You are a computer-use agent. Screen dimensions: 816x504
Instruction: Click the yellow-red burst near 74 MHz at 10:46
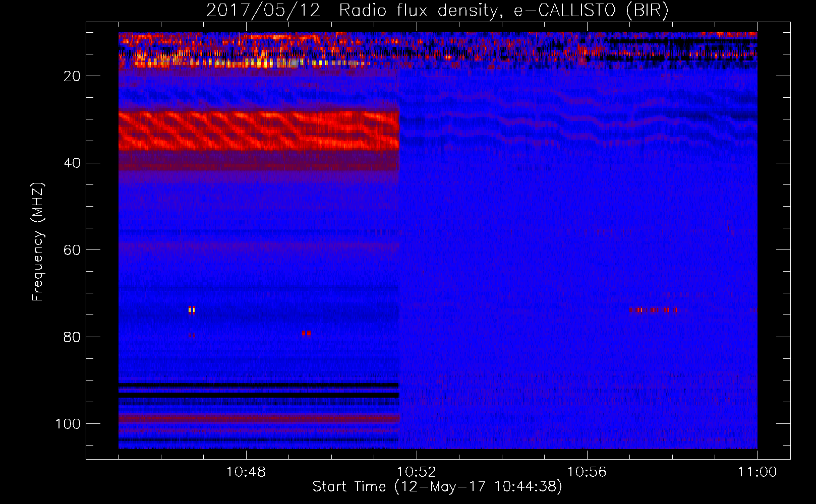coord(192,310)
